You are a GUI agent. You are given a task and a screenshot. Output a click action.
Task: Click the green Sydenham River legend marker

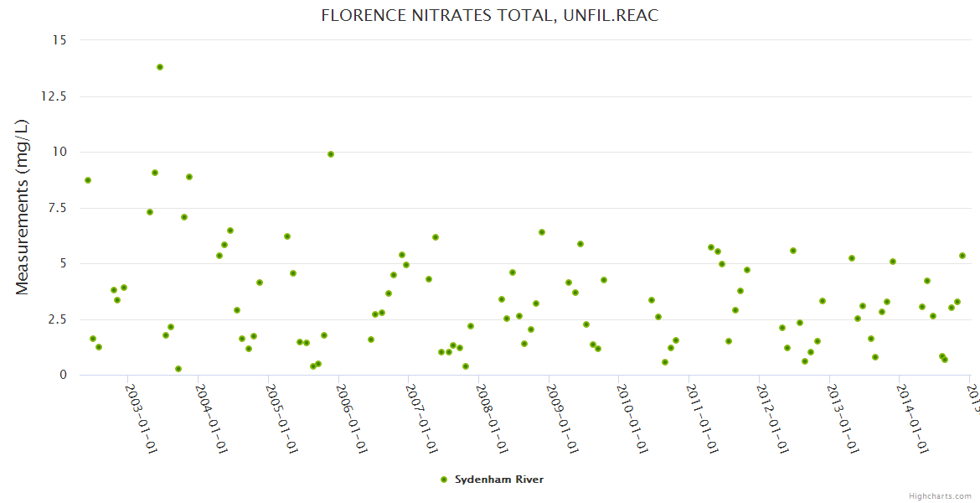tap(444, 480)
